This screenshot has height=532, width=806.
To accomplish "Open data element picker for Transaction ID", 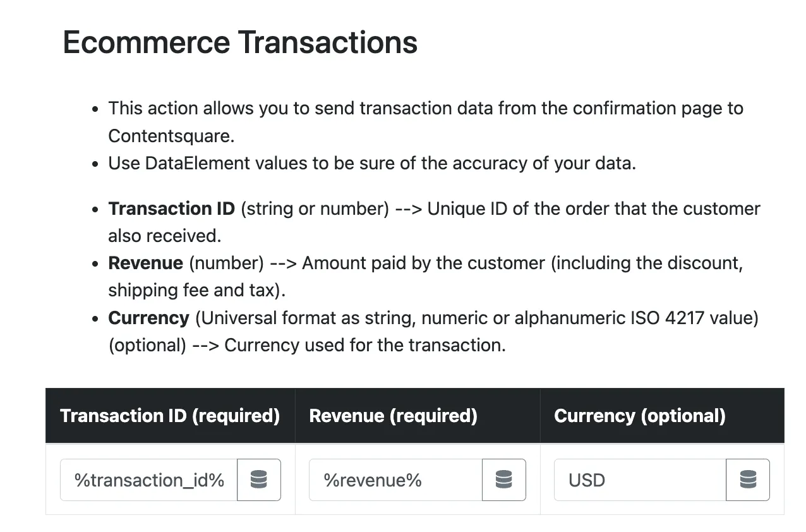I will pos(259,480).
